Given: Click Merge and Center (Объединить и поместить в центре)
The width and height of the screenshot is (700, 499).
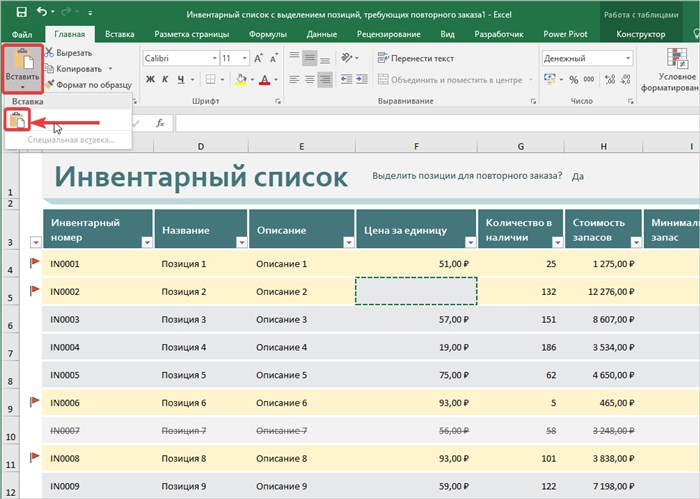Looking at the screenshot, I should (x=450, y=80).
